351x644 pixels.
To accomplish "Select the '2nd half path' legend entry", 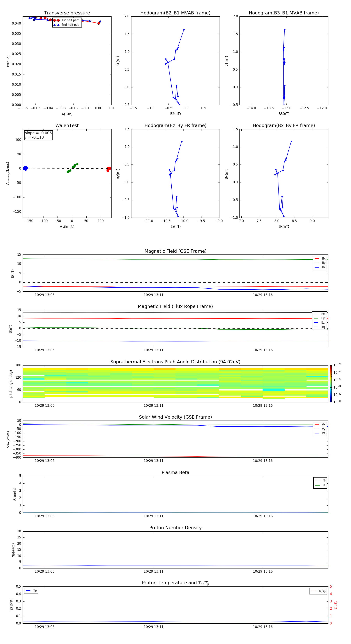I will [67, 25].
